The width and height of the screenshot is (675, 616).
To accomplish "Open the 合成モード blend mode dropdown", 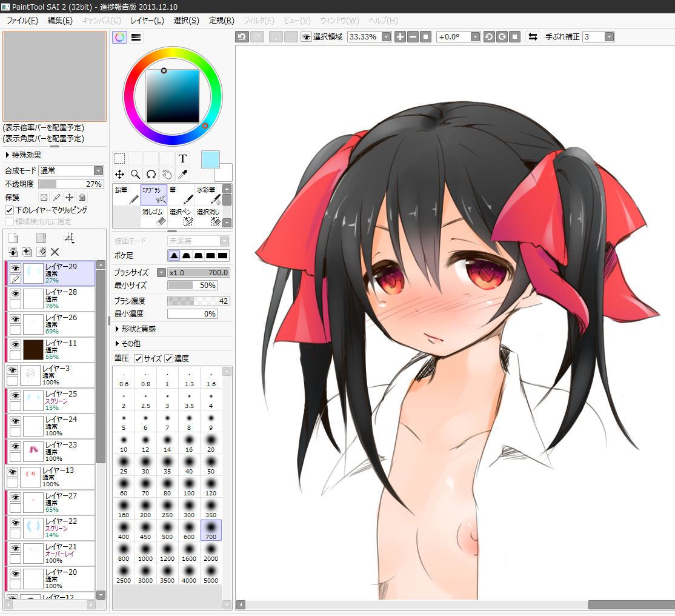I will [x=99, y=170].
